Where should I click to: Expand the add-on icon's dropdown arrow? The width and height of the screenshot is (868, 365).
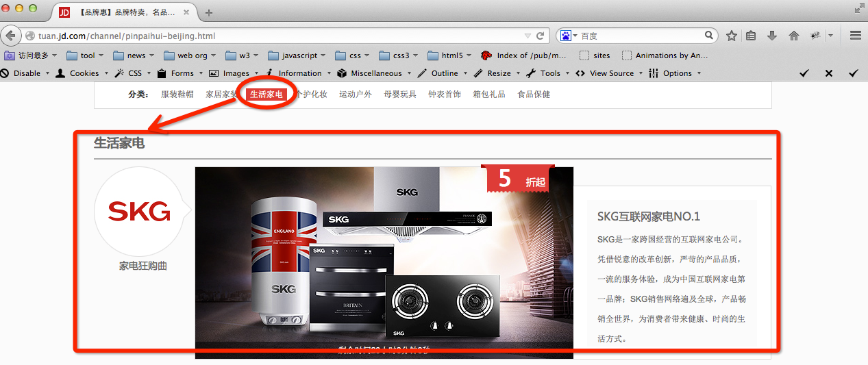(830, 36)
